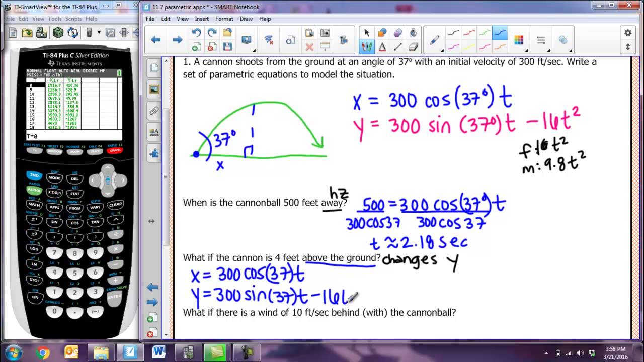Screen dimensions: 644x362
Task: Select the yellow pen line style
Action: (x=469, y=47)
